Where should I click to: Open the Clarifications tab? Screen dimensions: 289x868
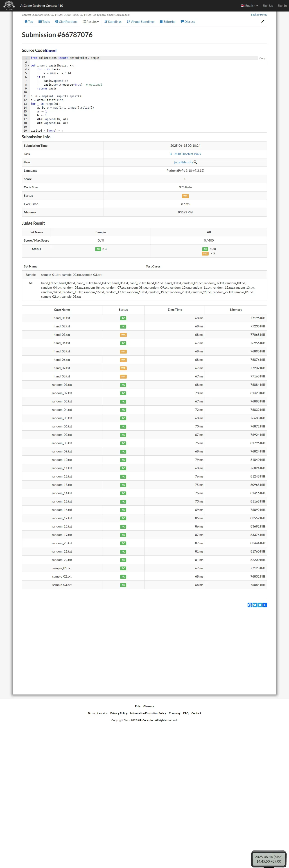point(66,22)
